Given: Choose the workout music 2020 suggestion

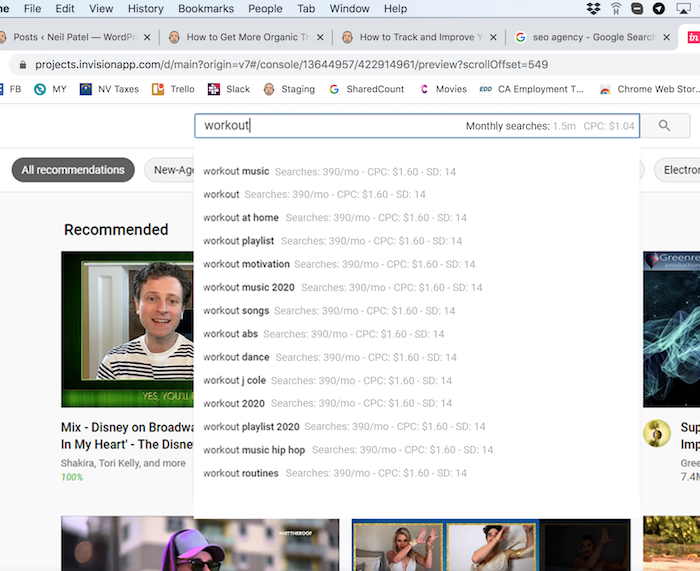Looking at the screenshot, I should coord(343,288).
